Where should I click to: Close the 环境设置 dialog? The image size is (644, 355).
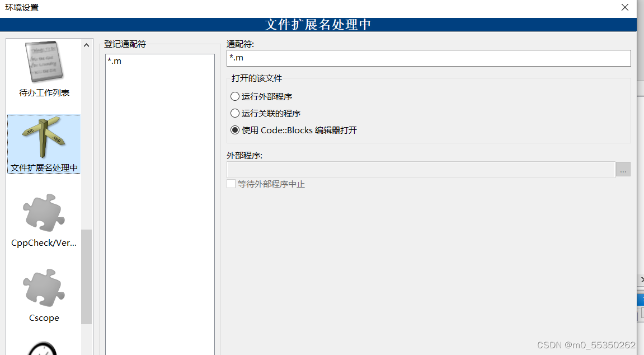point(624,8)
